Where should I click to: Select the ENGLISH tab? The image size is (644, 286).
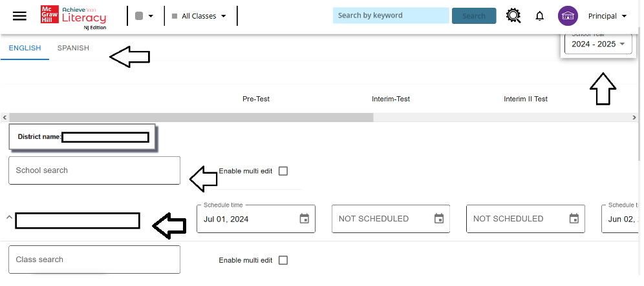25,48
